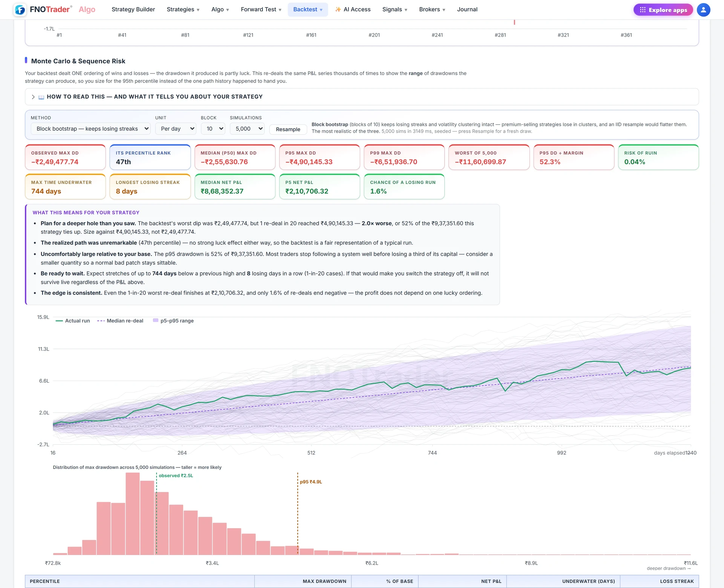Open the Method block bootstrap dropdown
Viewport: 724px width, 588px height.
point(90,129)
